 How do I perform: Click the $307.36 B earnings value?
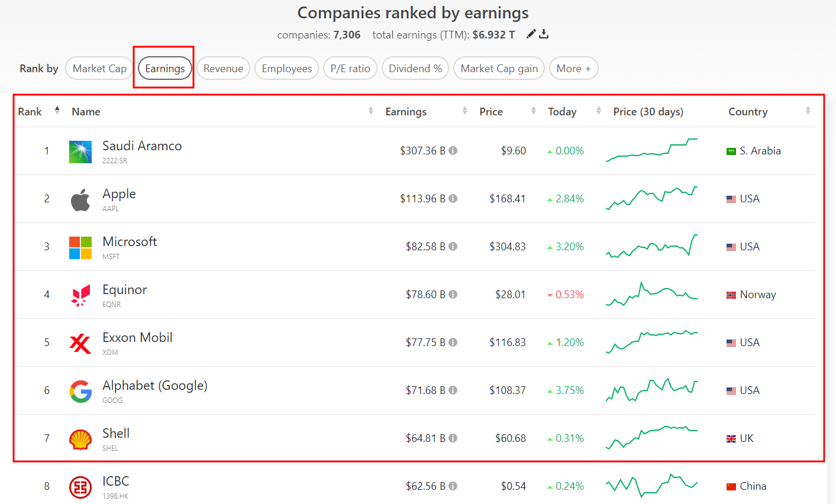pos(422,151)
